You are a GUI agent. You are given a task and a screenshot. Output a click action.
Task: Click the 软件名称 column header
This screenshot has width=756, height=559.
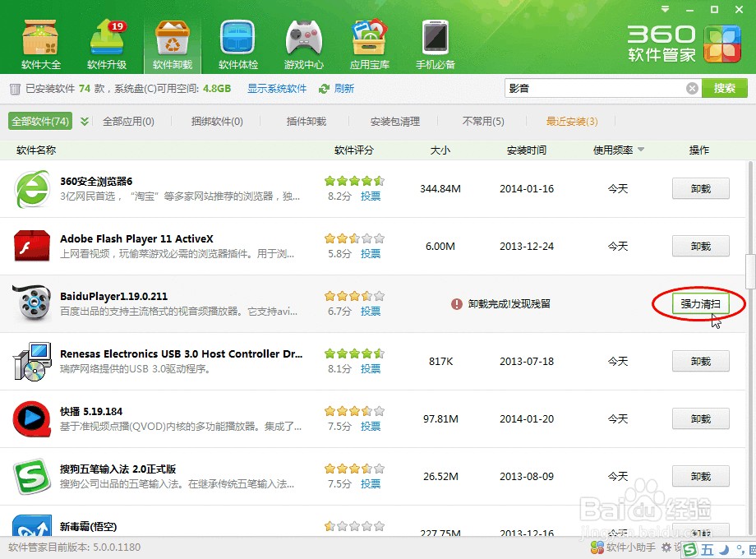coord(36,150)
